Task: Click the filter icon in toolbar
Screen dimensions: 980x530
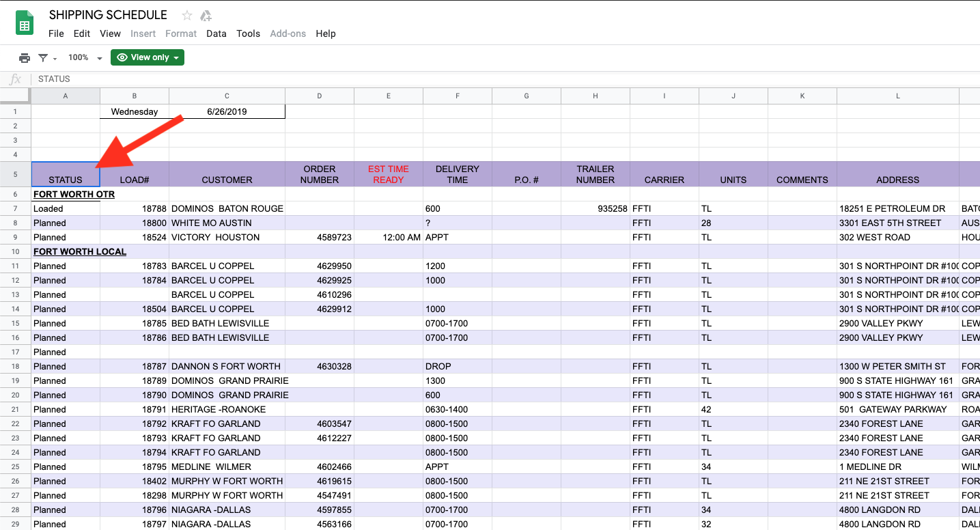Action: point(43,58)
